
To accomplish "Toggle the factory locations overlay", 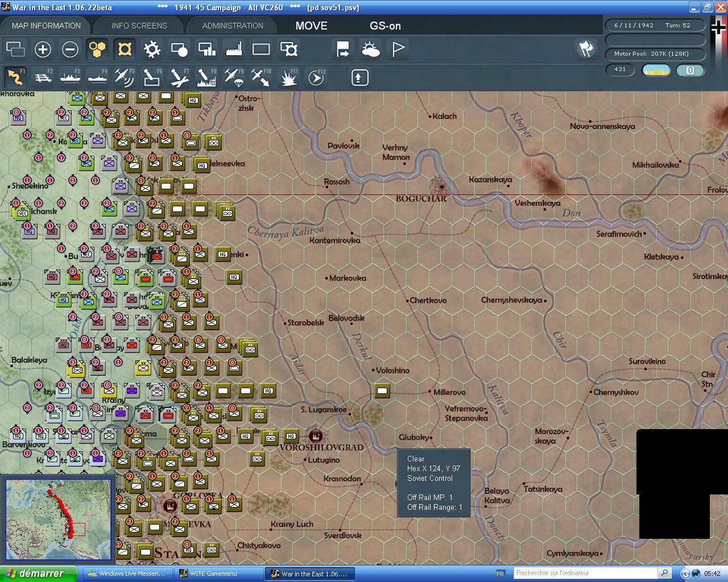I will [233, 49].
